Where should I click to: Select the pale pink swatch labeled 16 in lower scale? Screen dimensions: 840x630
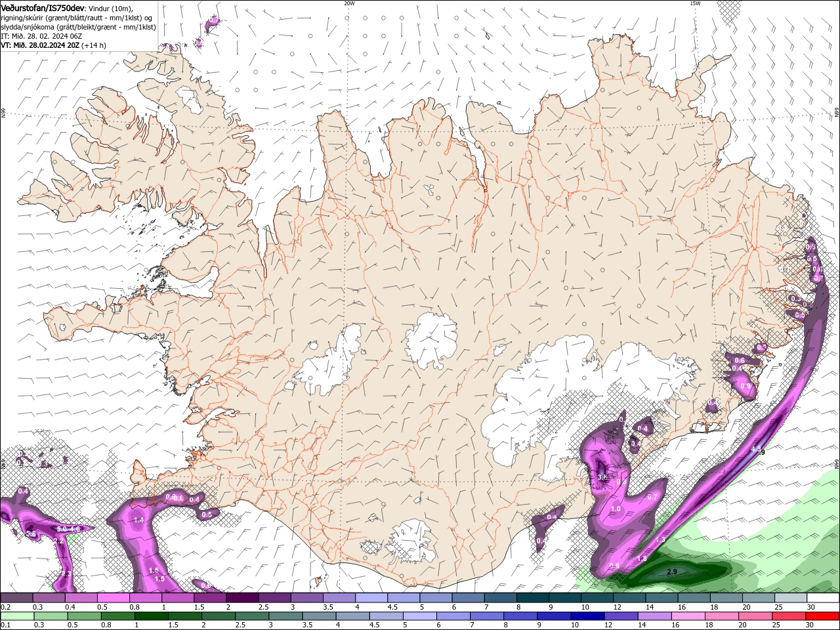point(687,616)
